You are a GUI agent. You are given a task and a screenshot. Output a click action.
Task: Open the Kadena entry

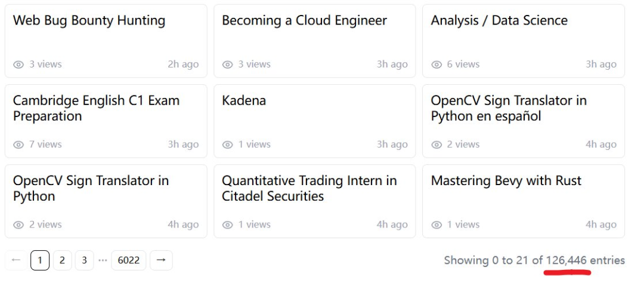(244, 100)
